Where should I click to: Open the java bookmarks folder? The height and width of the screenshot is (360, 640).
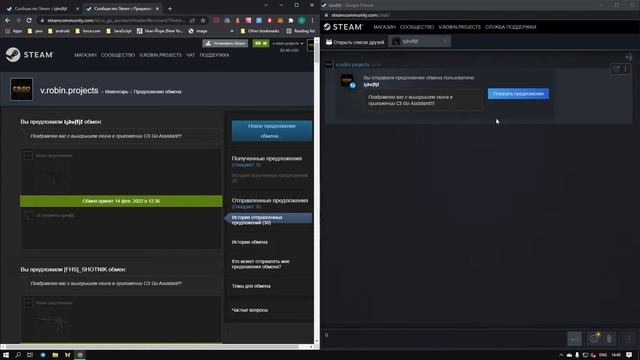[x=35, y=31]
